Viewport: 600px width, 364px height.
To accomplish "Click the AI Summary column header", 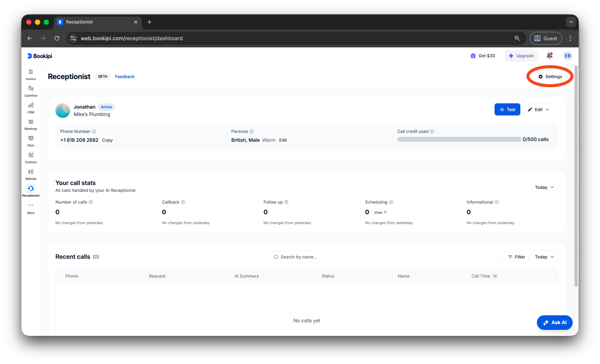I will [247, 276].
